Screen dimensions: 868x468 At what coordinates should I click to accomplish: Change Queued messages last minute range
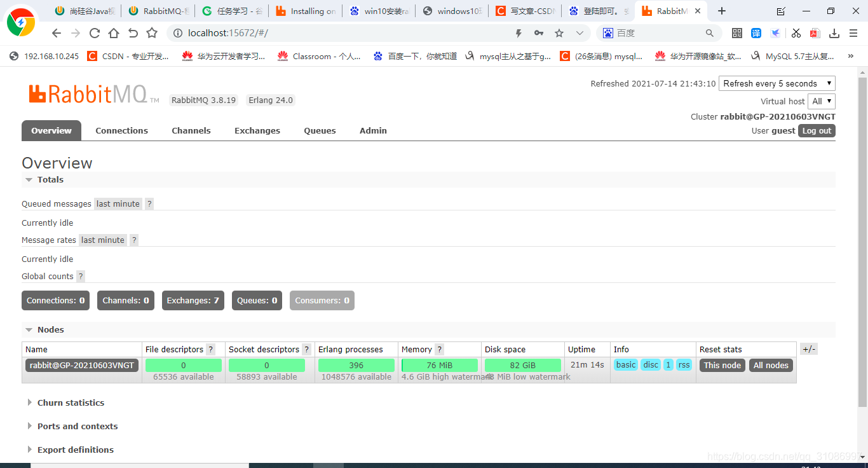118,204
